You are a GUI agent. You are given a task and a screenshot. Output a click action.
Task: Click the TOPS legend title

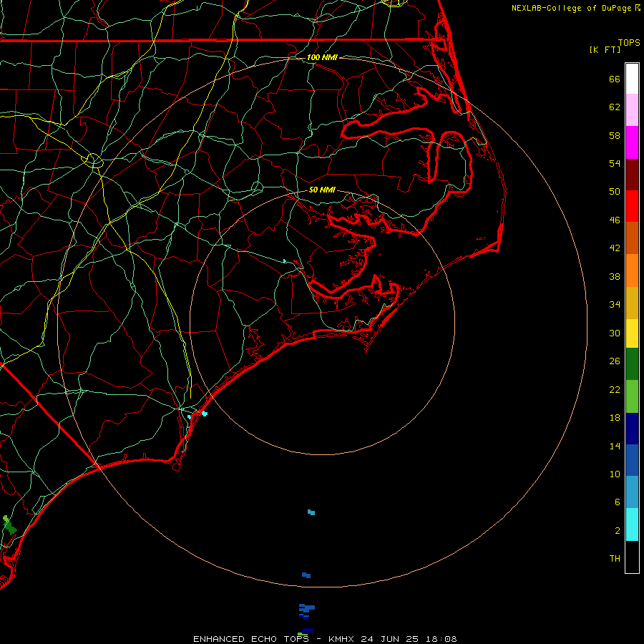coord(629,42)
